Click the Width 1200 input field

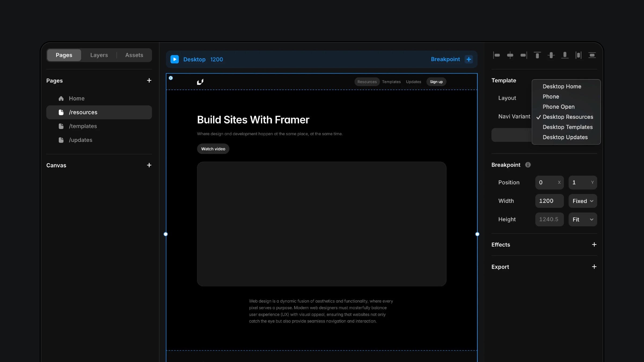tap(549, 201)
